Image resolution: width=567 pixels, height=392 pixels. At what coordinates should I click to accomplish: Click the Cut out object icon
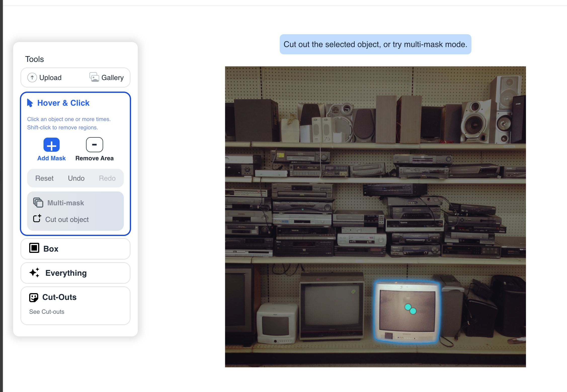(x=37, y=218)
